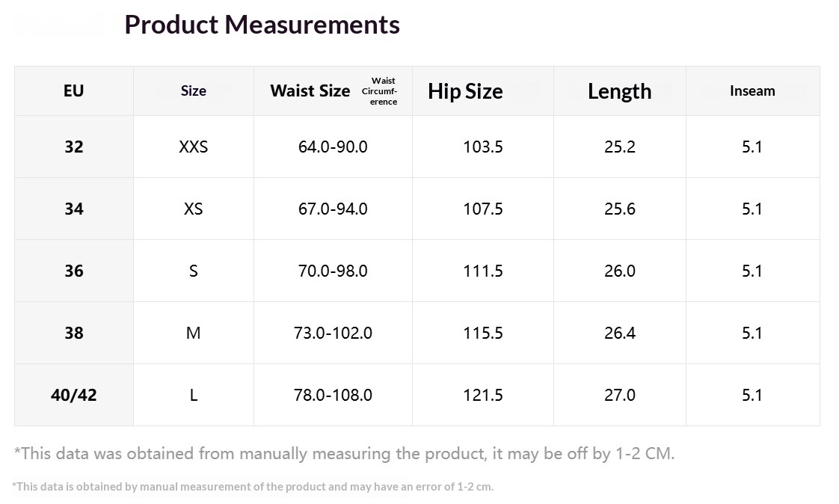Viewport: 839px width, 504px height.
Task: Click waist range 78.0-108.0
Action: click(333, 395)
